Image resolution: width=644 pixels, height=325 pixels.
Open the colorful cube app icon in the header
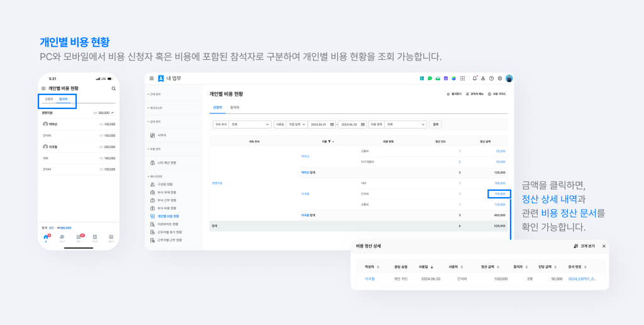tap(454, 78)
